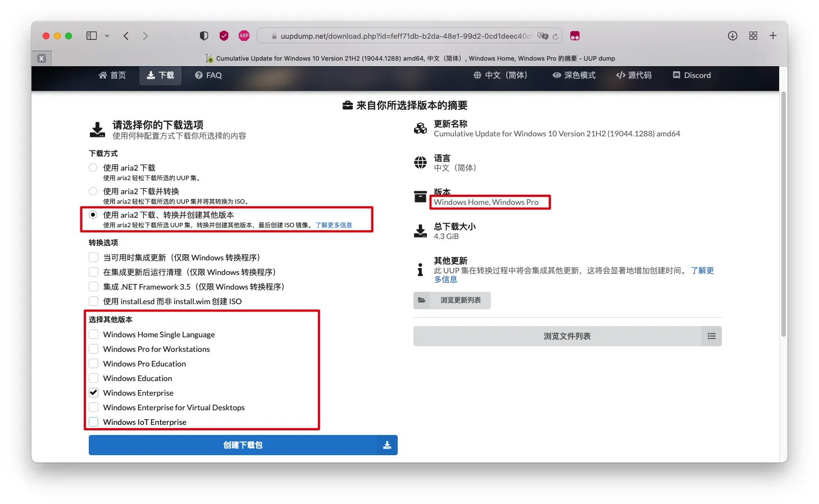Select aria2 下载、转换并创建其他版本 radio option
This screenshot has height=504, width=819.
(x=93, y=214)
